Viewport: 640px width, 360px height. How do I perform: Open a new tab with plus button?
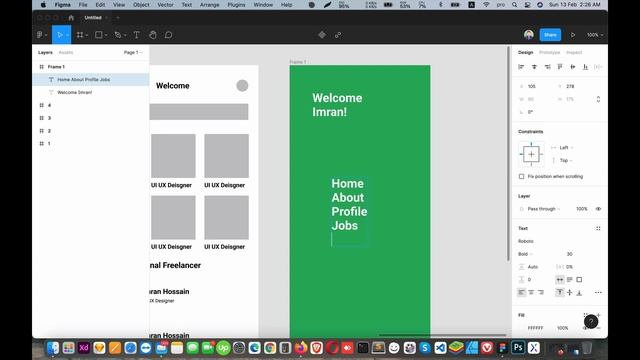pos(118,18)
